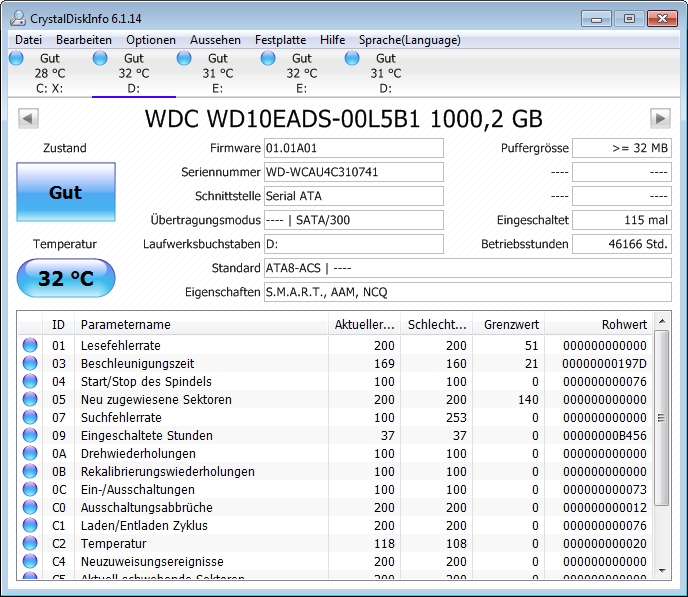
Task: Click the Rohwert column header
Action: tap(598, 325)
